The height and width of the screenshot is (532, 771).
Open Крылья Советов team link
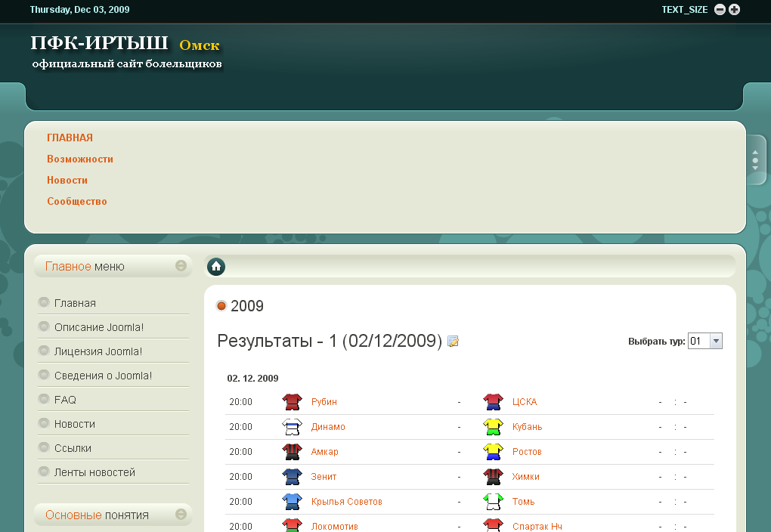click(x=347, y=502)
